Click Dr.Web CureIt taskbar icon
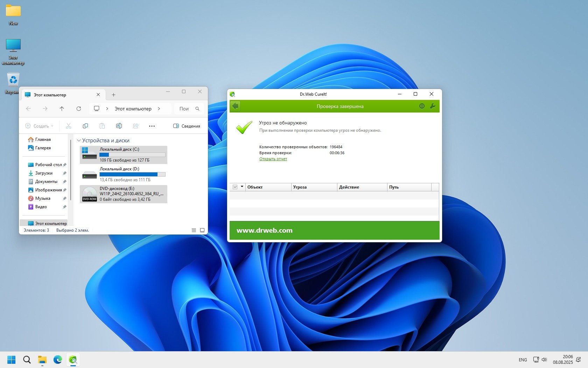The width and height of the screenshot is (588, 368). pos(73,360)
